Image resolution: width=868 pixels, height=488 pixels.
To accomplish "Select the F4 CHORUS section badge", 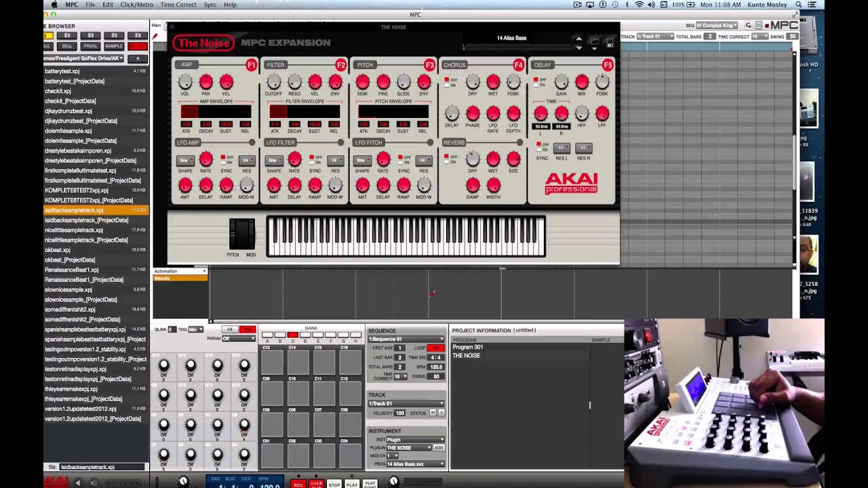I will (x=519, y=65).
